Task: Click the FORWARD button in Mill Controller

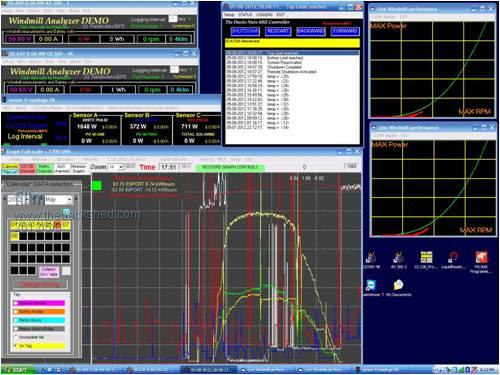Action: 345,31
